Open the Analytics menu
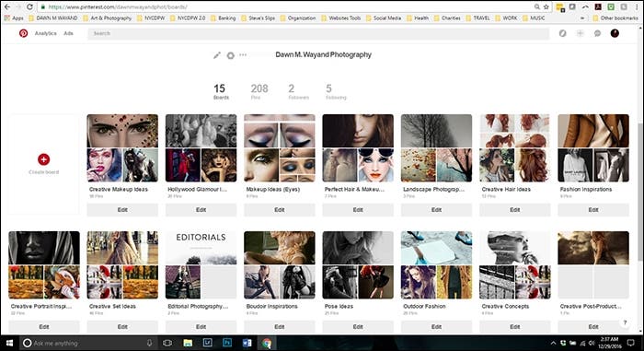644x351 pixels. pyautogui.click(x=46, y=33)
